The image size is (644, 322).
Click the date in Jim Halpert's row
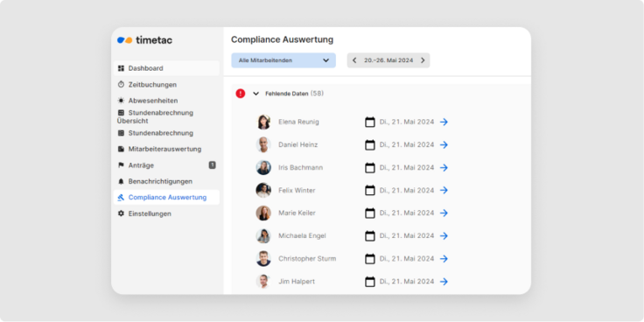407,282
